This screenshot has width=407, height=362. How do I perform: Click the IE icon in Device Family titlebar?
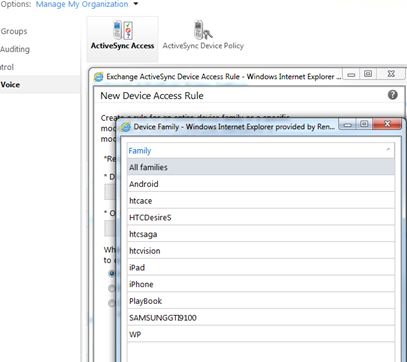click(x=125, y=127)
